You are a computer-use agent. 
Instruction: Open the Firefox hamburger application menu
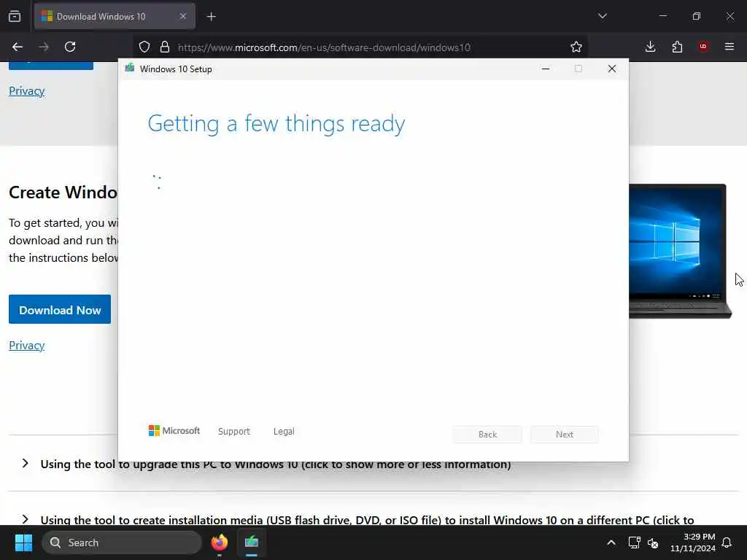tap(729, 47)
